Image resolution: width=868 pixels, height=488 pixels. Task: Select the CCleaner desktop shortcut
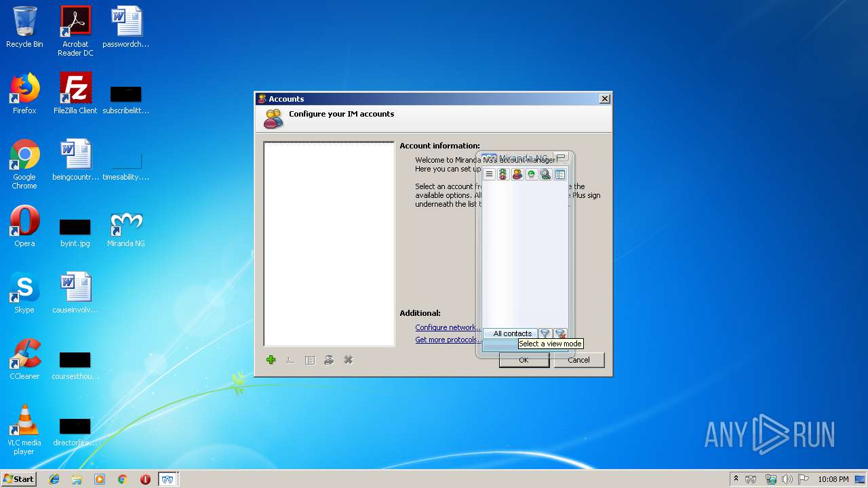coord(24,359)
